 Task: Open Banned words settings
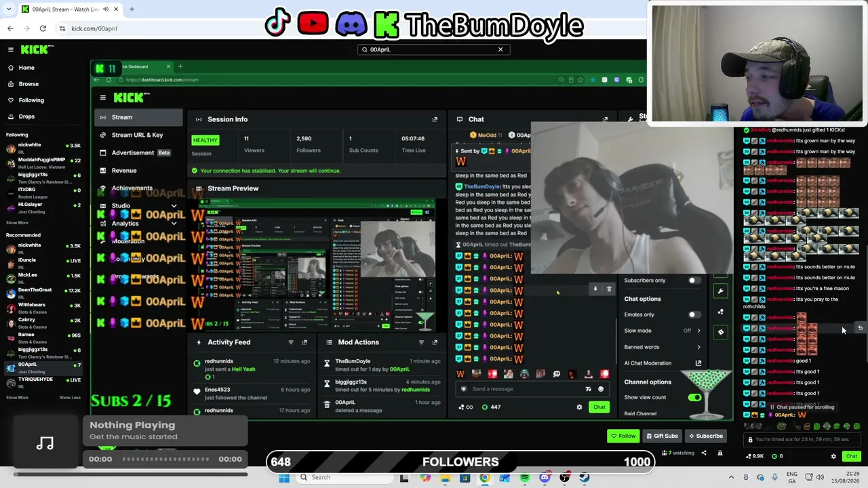[663, 347]
